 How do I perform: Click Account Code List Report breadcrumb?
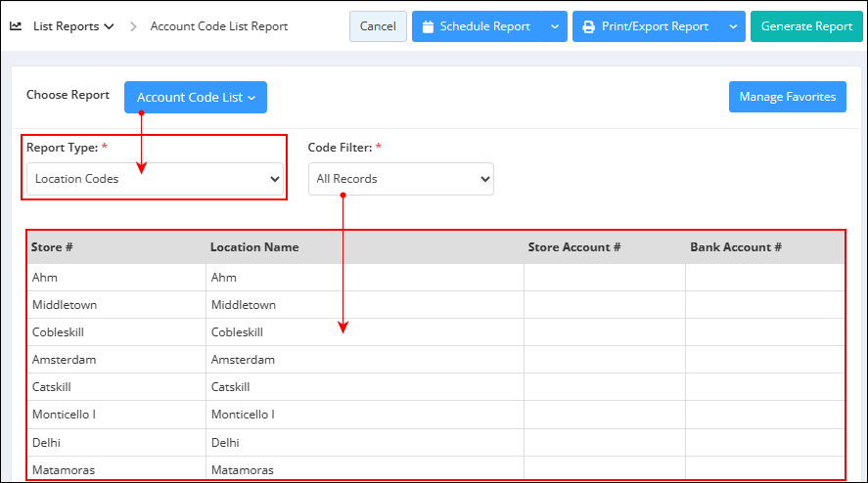click(x=219, y=26)
